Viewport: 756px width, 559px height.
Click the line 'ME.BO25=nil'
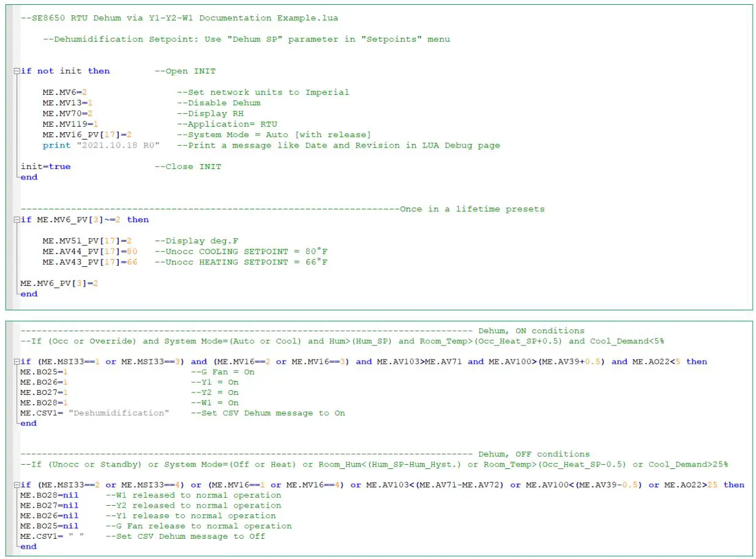click(x=50, y=526)
